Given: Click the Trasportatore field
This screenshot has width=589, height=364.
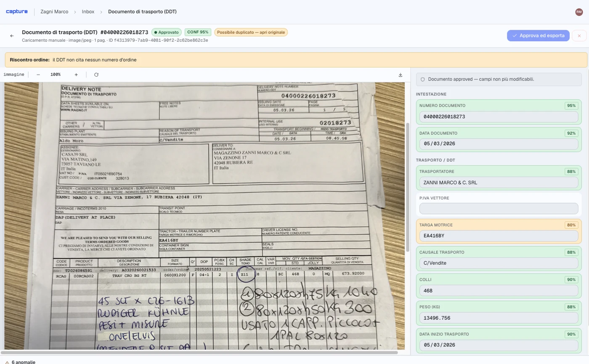Looking at the screenshot, I should click(x=499, y=183).
